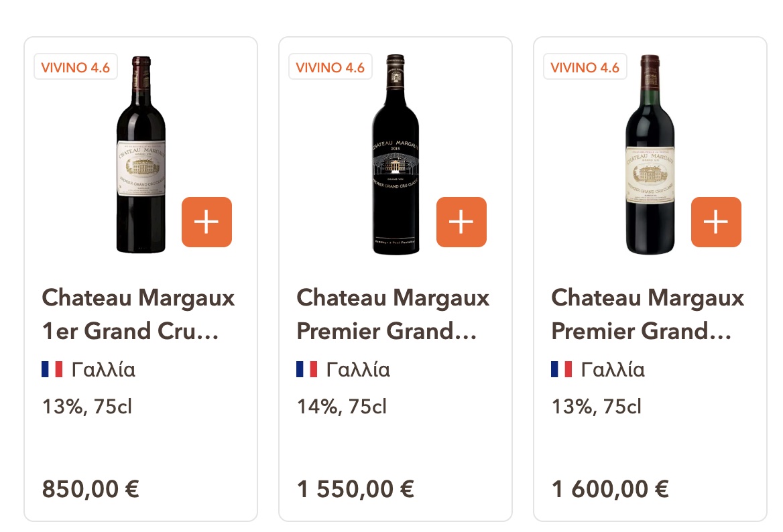Open the 1 600,00 € wine's title link
The width and height of the screenshot is (783, 532).
pyautogui.click(x=648, y=314)
